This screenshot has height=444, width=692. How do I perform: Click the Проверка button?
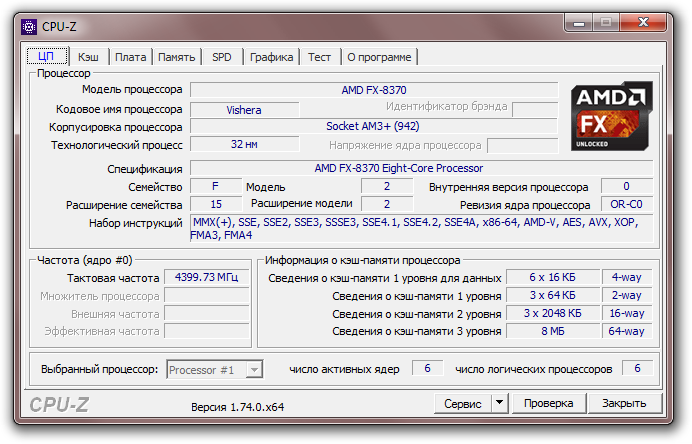(548, 403)
